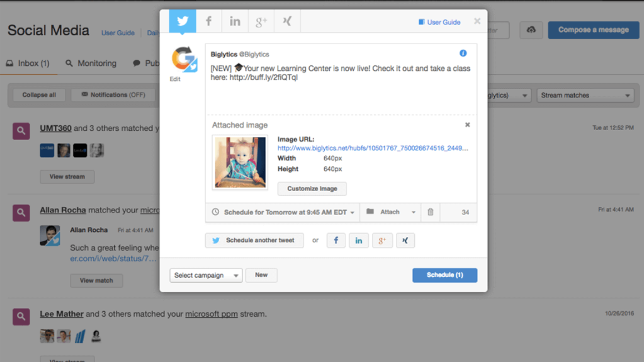Click the clock icon beside schedule time
The image size is (644, 362).
[215, 212]
